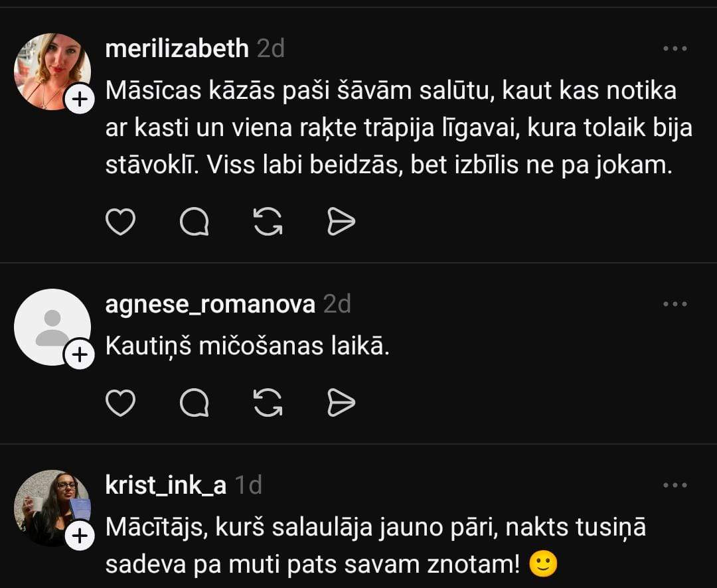Go to krist_ink_a's profile via username
The image size is (717, 588).
pyautogui.click(x=166, y=485)
